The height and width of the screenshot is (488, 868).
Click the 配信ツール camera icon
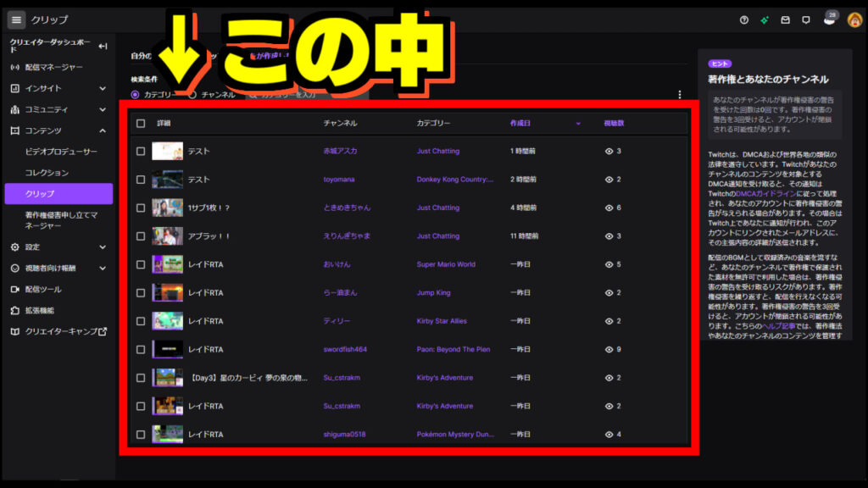[15, 290]
